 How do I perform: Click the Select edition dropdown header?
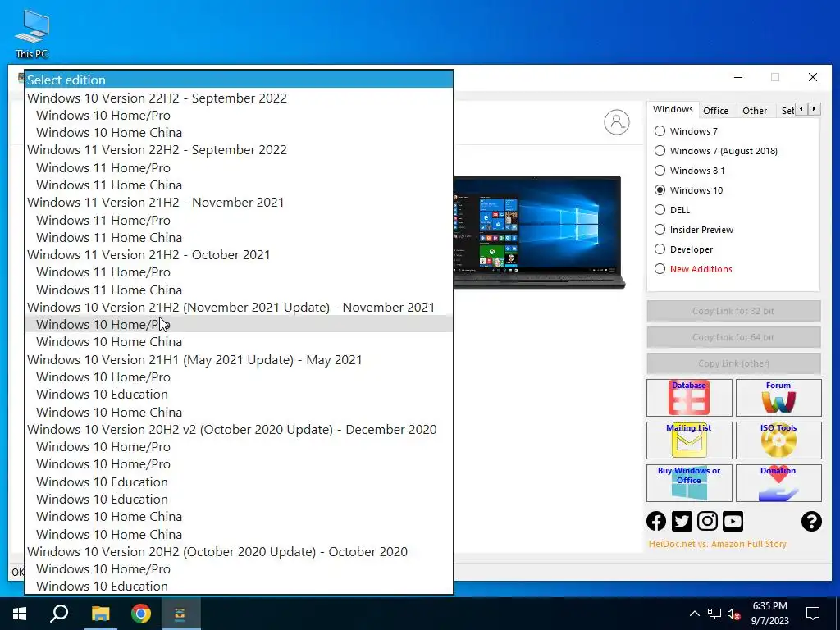pos(239,80)
